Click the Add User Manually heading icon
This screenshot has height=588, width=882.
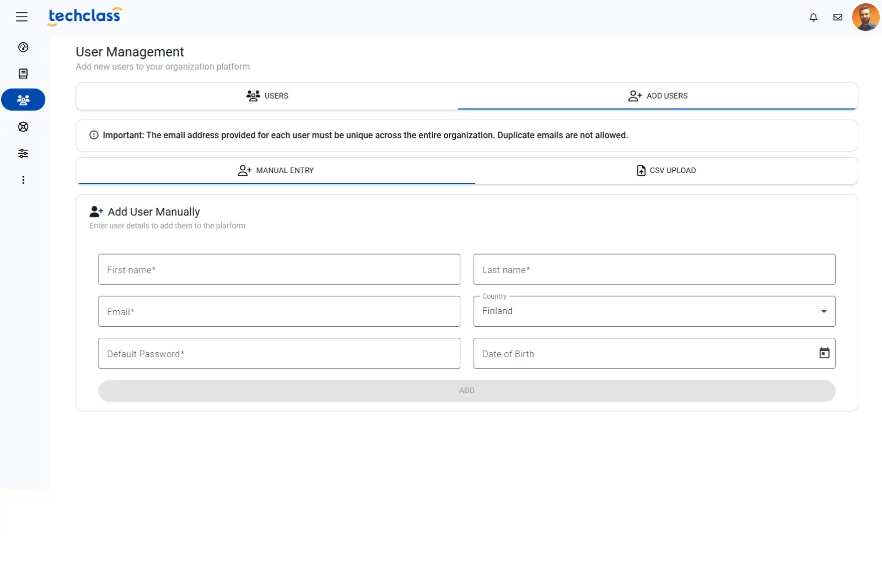96,212
